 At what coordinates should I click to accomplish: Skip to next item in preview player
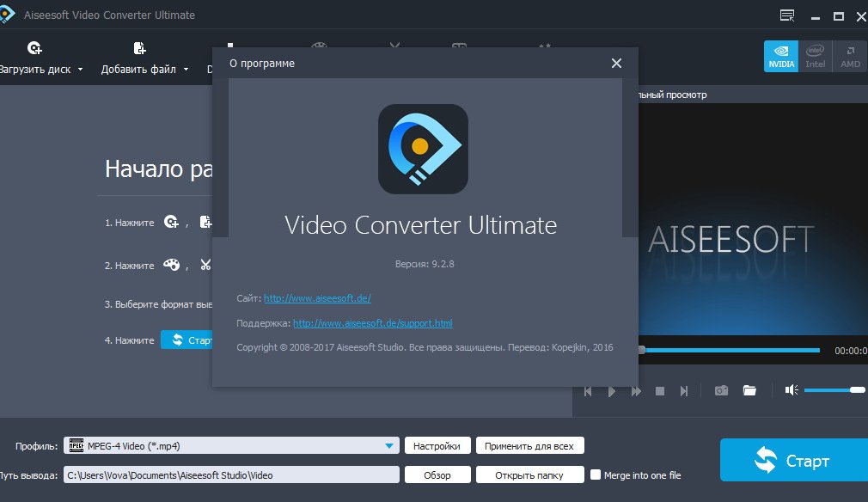click(684, 391)
